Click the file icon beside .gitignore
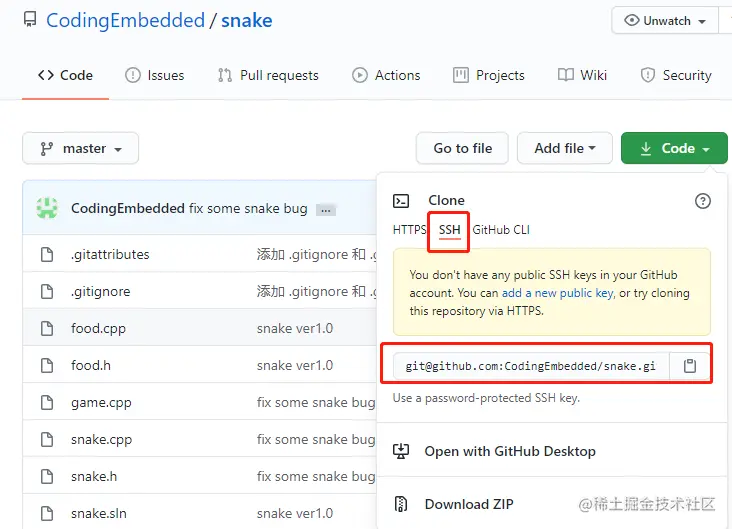This screenshot has height=529, width=732. (x=47, y=292)
